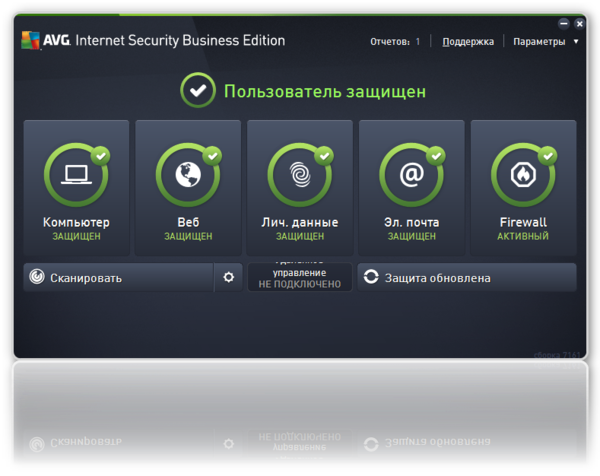The height and width of the screenshot is (476, 600).
Task: Open the Поддержка link
Action: 468,41
